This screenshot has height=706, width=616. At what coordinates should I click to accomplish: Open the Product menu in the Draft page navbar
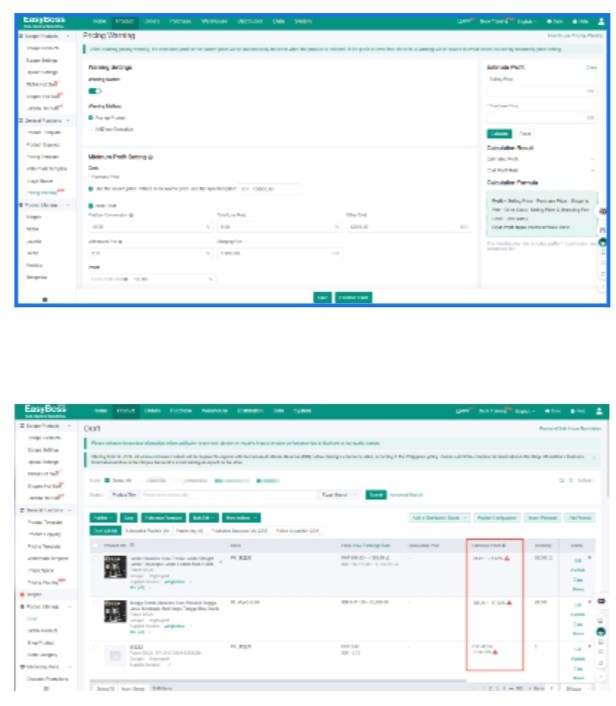tap(125, 411)
